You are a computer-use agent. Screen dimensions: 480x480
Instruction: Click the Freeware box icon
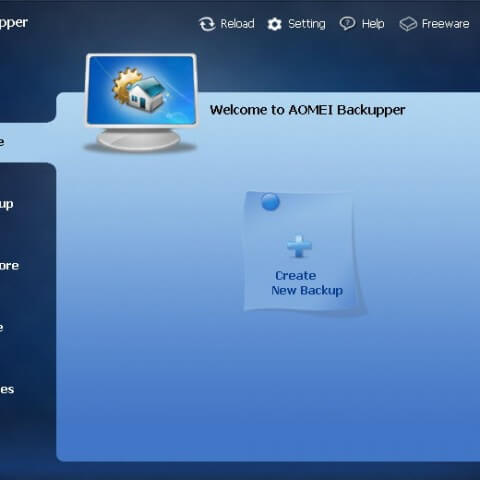click(x=408, y=24)
